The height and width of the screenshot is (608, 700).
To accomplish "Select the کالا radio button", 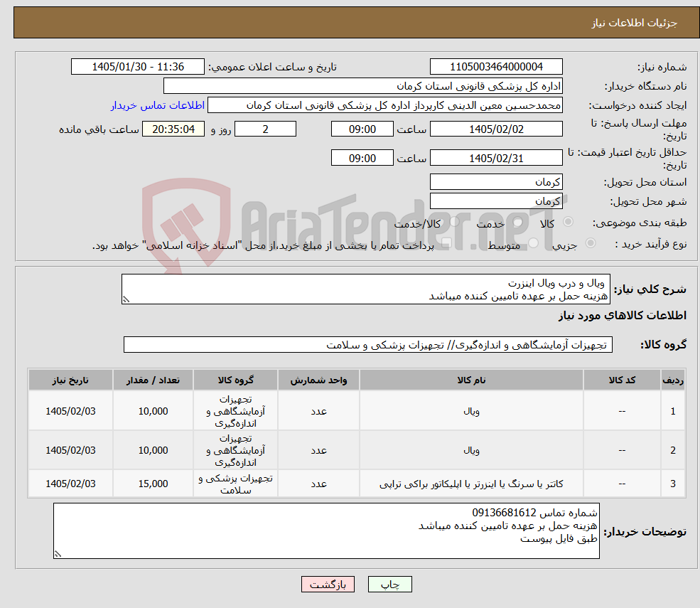I will pyautogui.click(x=569, y=222).
